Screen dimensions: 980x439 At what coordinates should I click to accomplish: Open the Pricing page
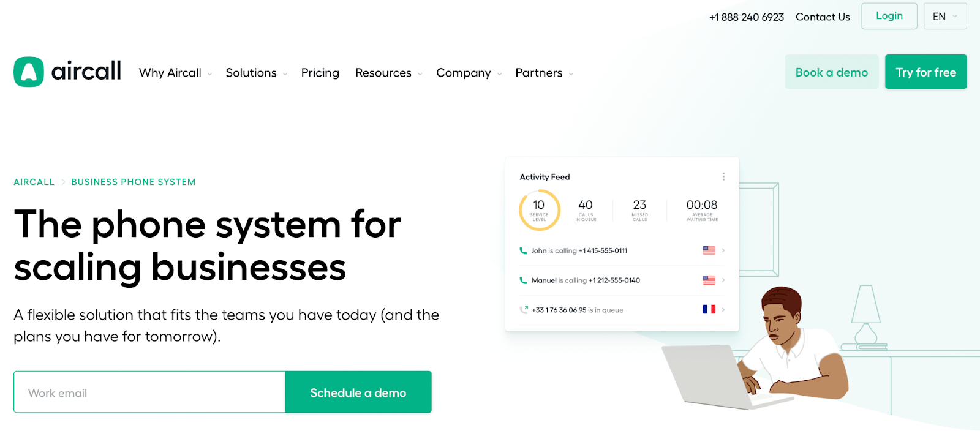coord(320,73)
